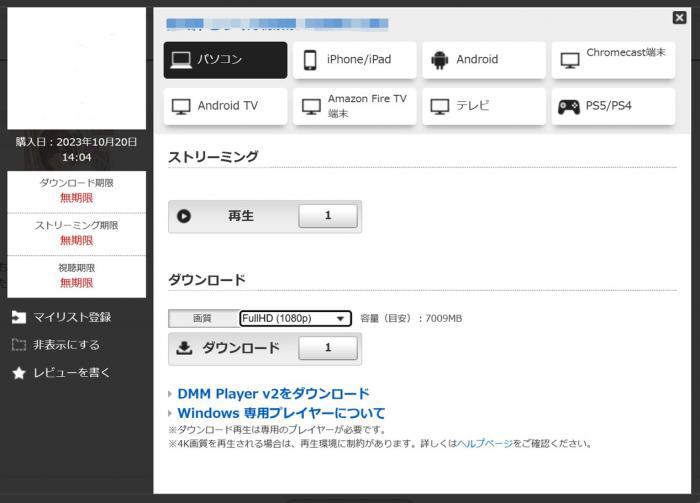Click the 視聴期限 無期限 cell
This screenshot has width=700, height=503.
76,276
